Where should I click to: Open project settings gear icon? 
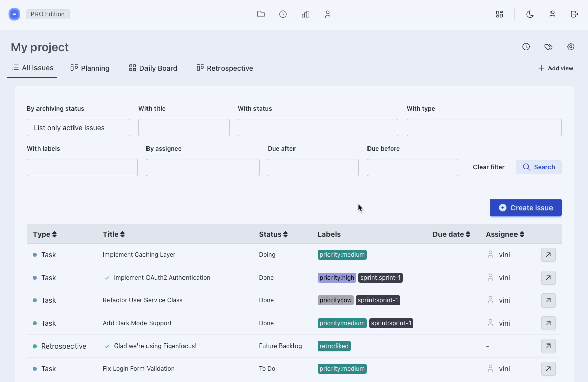[x=571, y=46]
